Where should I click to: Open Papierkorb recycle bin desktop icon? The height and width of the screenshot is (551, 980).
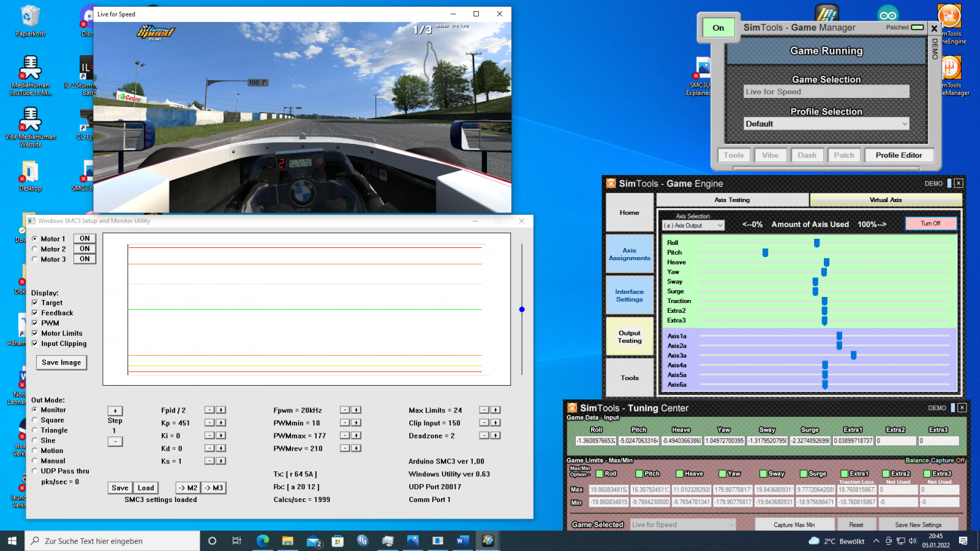(30, 21)
